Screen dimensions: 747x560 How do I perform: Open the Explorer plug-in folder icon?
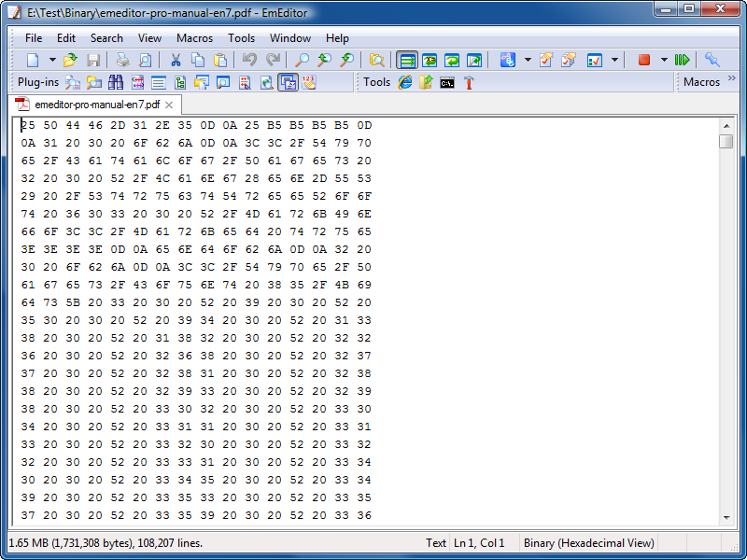pos(94,82)
